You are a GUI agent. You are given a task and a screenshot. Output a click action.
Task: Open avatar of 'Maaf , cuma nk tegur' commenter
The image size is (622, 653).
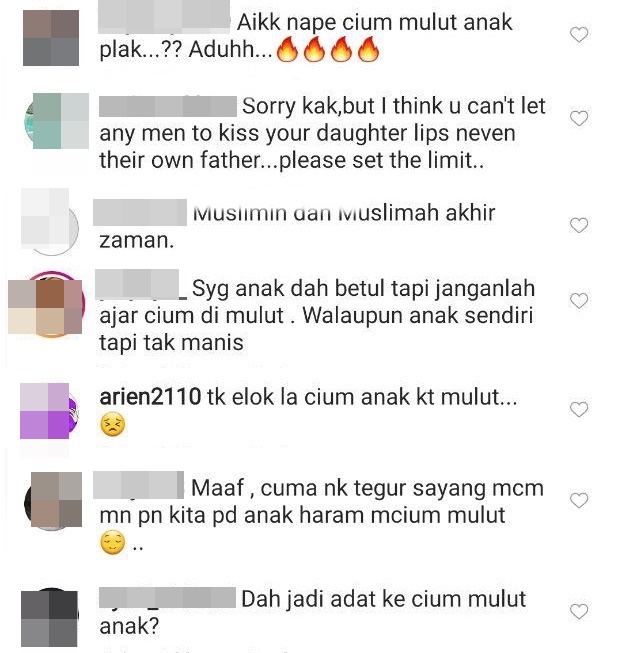53,500
